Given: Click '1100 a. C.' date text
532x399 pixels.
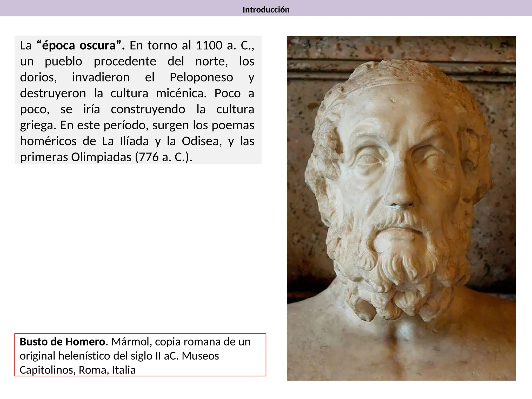Looking at the screenshot, I should coord(224,45).
